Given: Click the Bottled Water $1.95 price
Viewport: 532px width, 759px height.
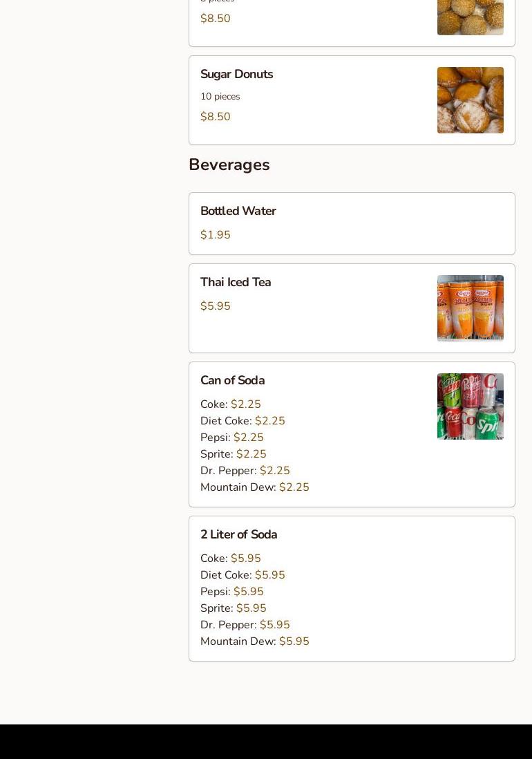Looking at the screenshot, I should coord(215,235).
